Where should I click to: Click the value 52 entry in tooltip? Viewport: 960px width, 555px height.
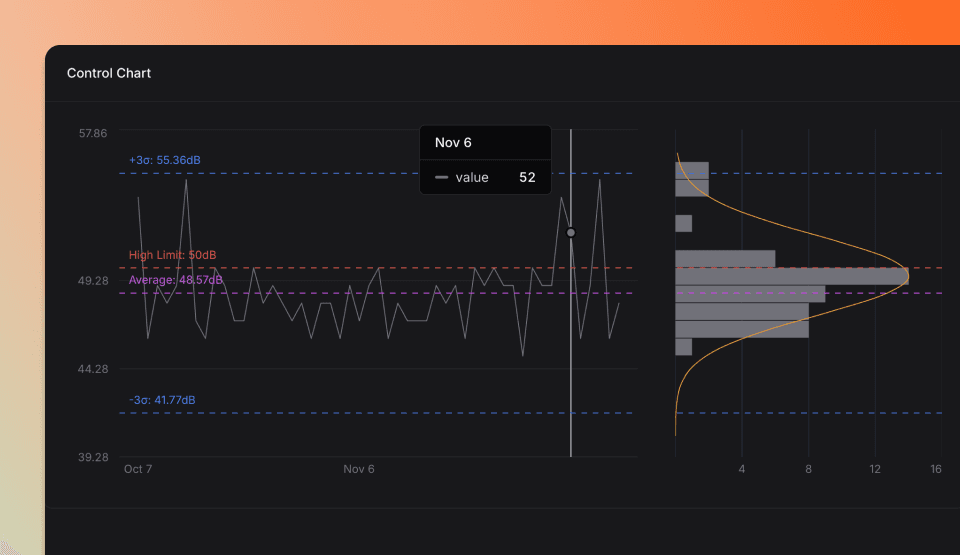click(485, 178)
